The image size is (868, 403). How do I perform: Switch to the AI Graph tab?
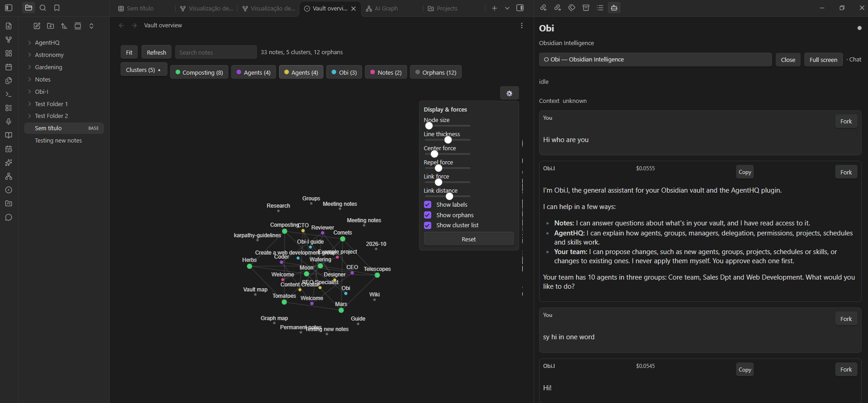coord(386,8)
